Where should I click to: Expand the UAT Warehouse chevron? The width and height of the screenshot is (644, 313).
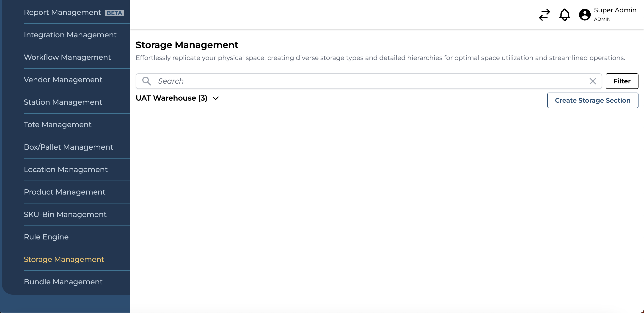(x=215, y=98)
